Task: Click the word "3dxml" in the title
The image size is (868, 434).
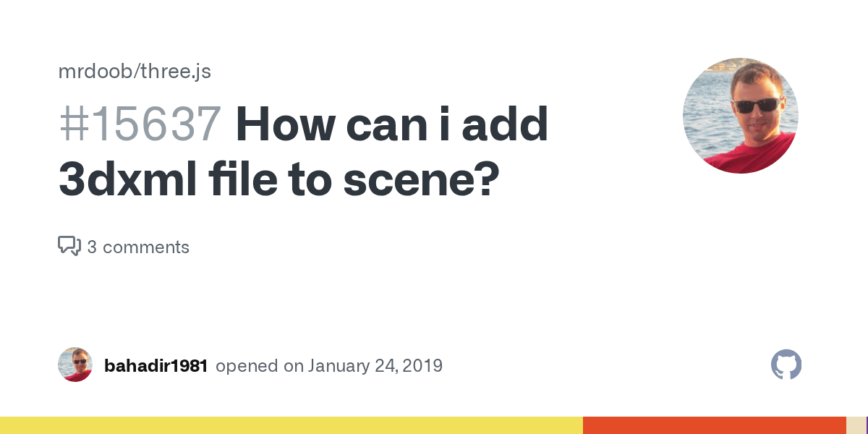Action: pos(126,181)
